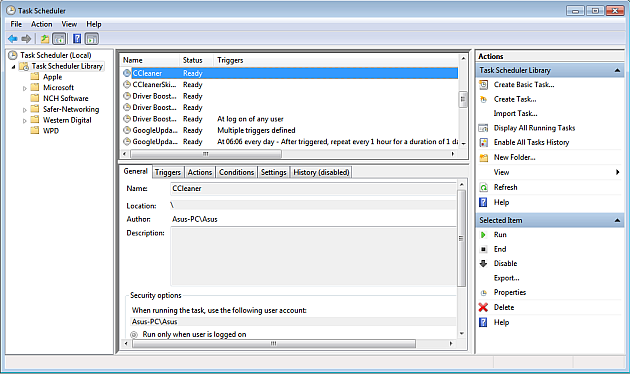Click the Delete action text
The image size is (630, 374).
[504, 307]
